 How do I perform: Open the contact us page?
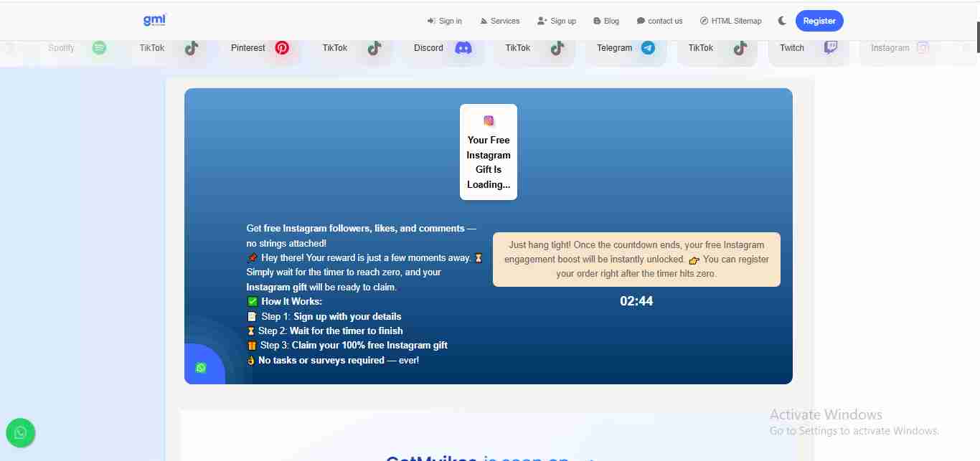[x=659, y=21]
